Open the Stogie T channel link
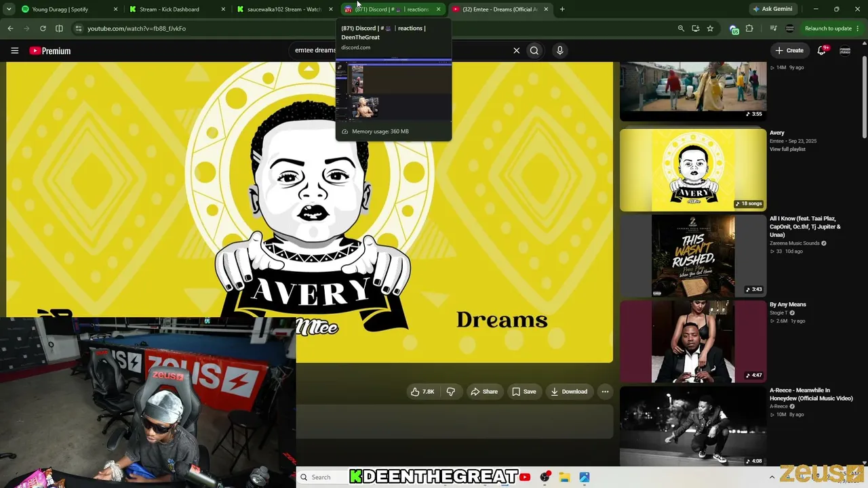The width and height of the screenshot is (868, 488). point(779,313)
